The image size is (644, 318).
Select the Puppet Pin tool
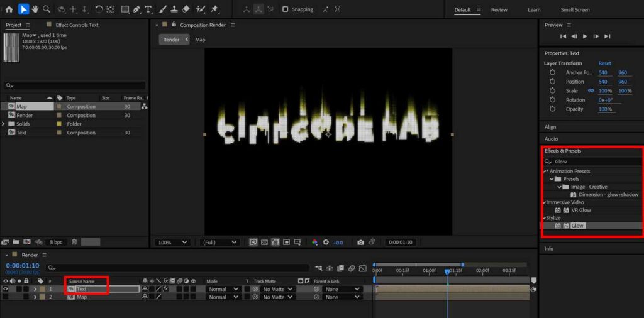pyautogui.click(x=214, y=9)
